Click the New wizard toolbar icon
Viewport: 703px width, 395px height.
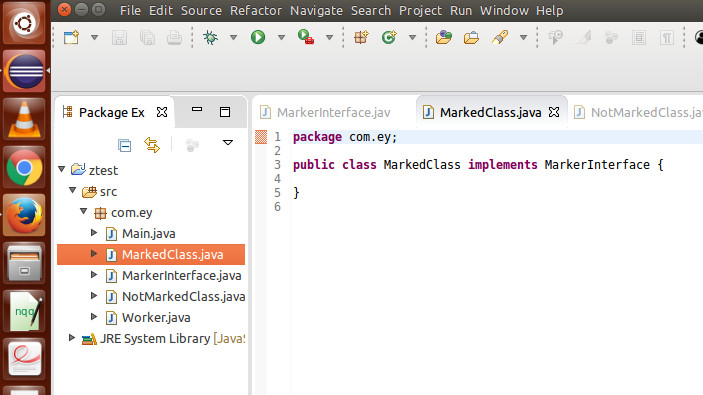click(71, 37)
